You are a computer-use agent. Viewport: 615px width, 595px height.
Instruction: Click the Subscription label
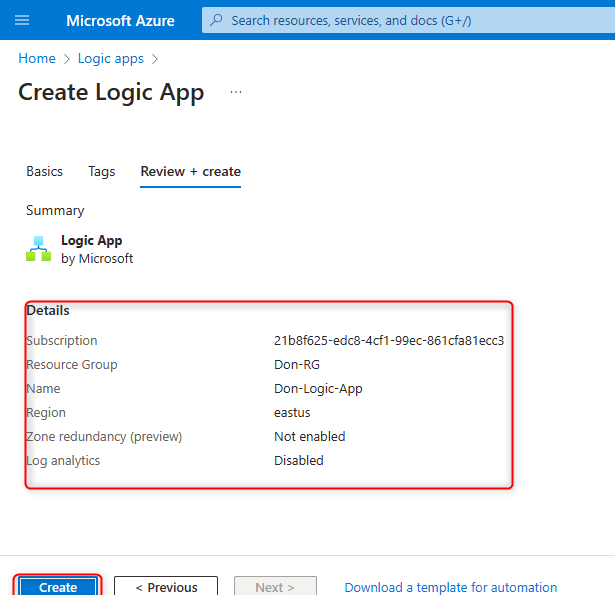click(62, 340)
